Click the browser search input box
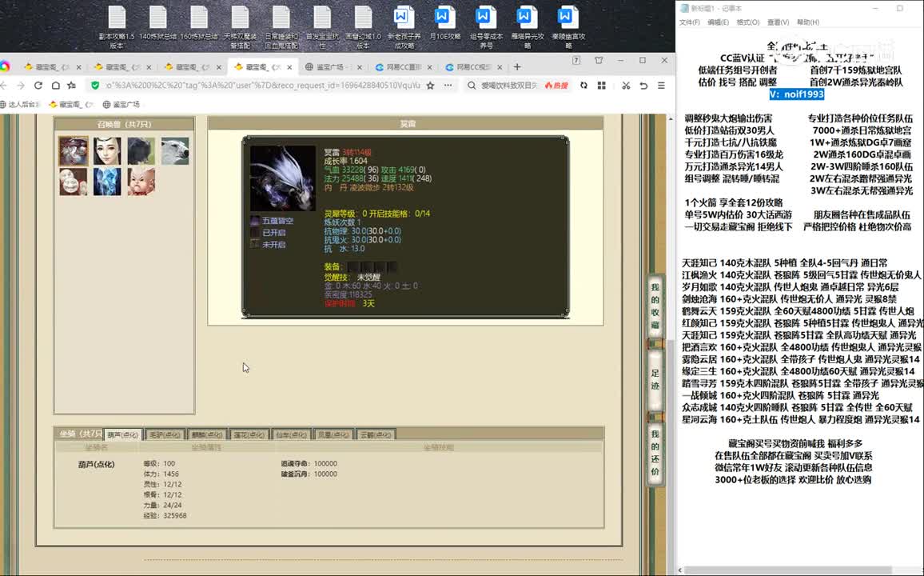Viewport: 924px width, 576px height. (x=509, y=86)
